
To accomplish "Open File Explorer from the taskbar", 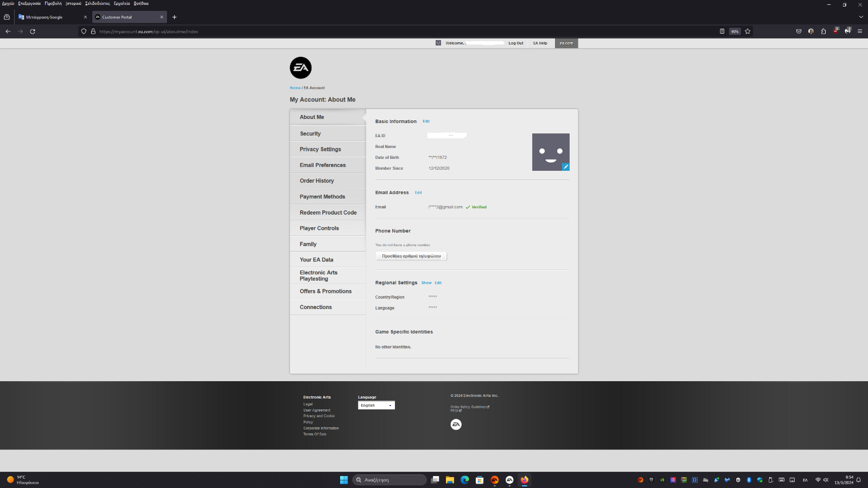I will click(x=450, y=480).
